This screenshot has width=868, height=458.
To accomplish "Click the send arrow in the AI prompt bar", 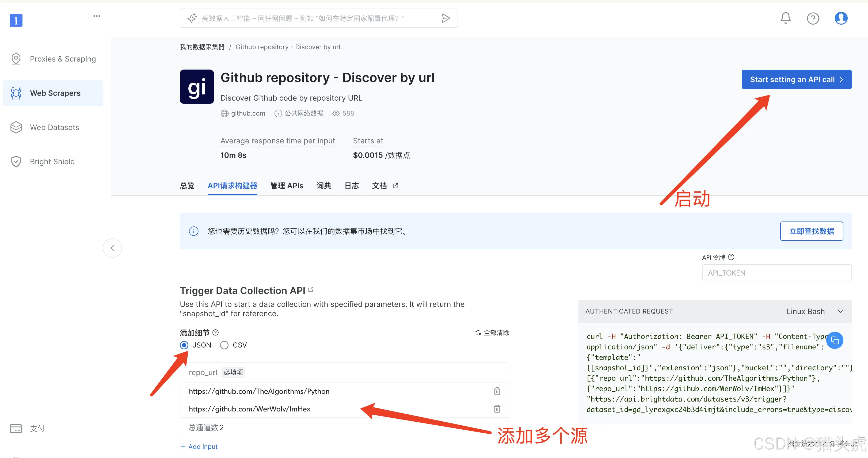I will point(446,18).
